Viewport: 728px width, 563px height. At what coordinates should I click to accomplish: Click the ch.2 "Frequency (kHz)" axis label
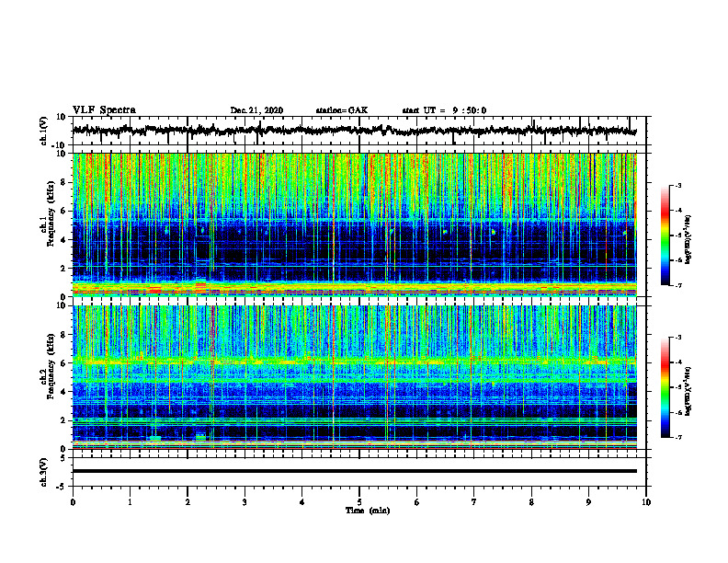coord(51,366)
